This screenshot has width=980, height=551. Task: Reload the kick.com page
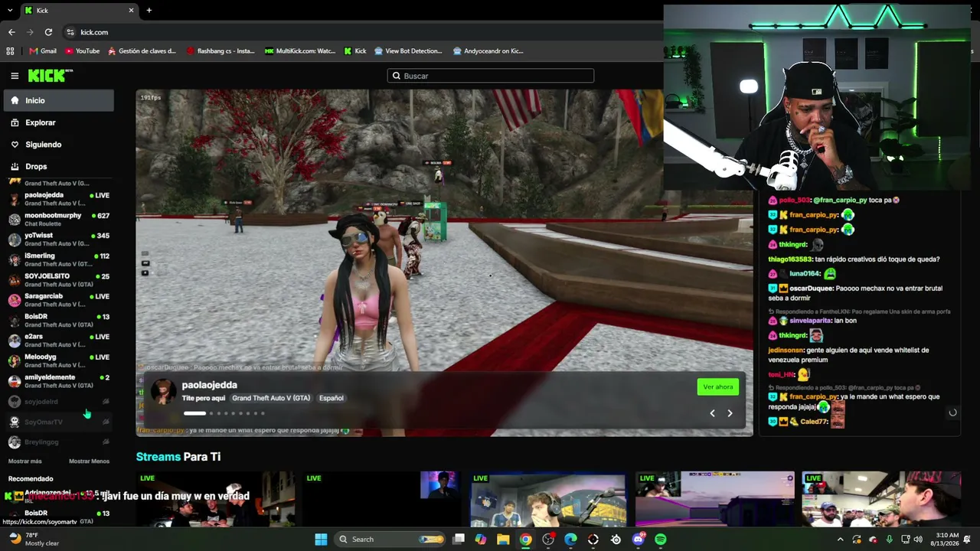pos(48,32)
